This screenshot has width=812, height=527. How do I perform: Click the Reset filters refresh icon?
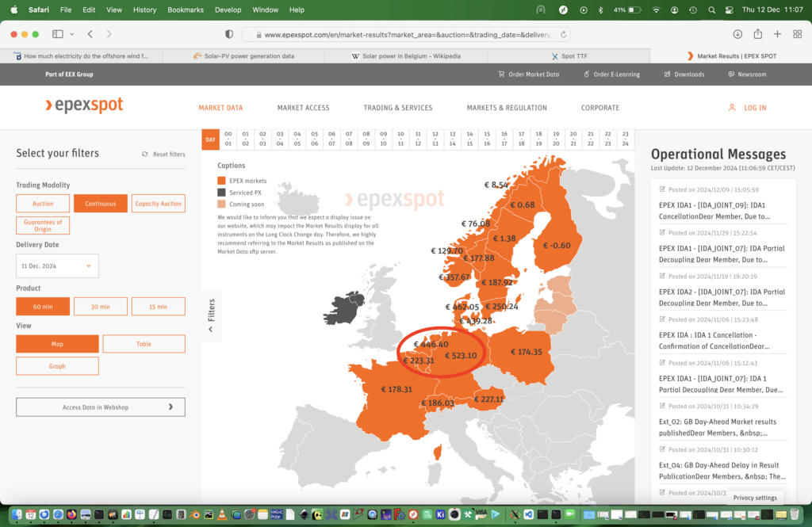tap(145, 155)
